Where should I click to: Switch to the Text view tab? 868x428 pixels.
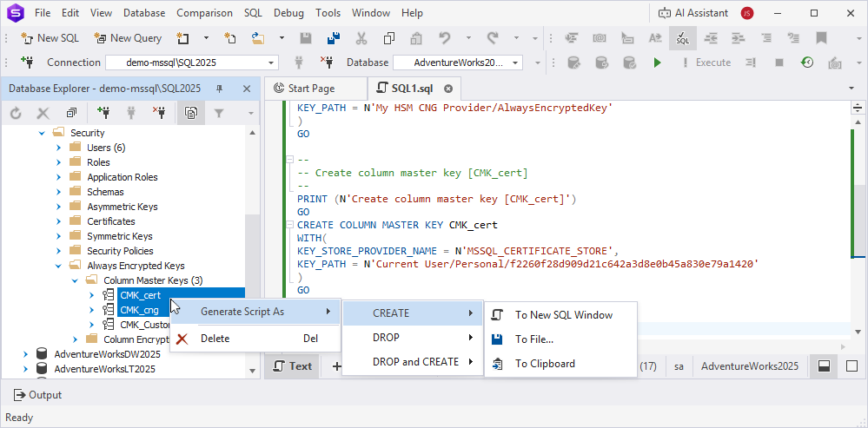pos(292,366)
